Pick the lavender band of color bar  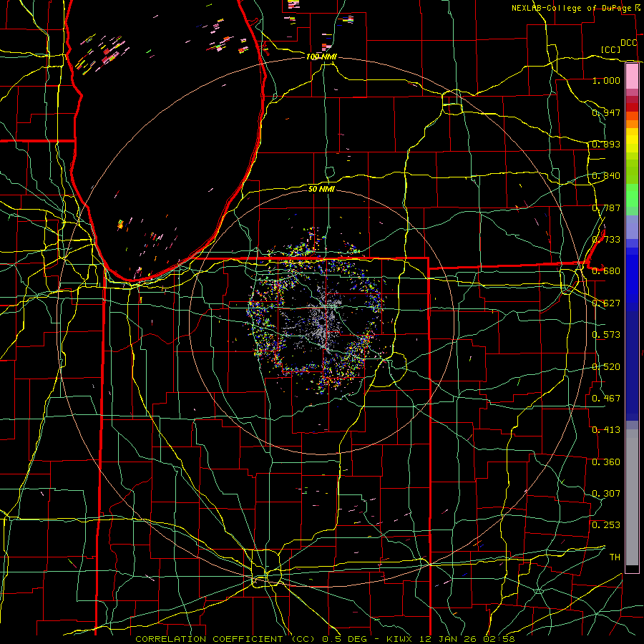tap(632, 227)
